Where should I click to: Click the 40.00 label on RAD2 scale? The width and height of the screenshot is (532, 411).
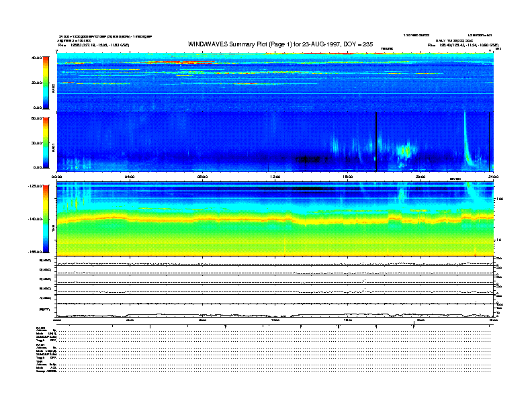pyautogui.click(x=36, y=58)
